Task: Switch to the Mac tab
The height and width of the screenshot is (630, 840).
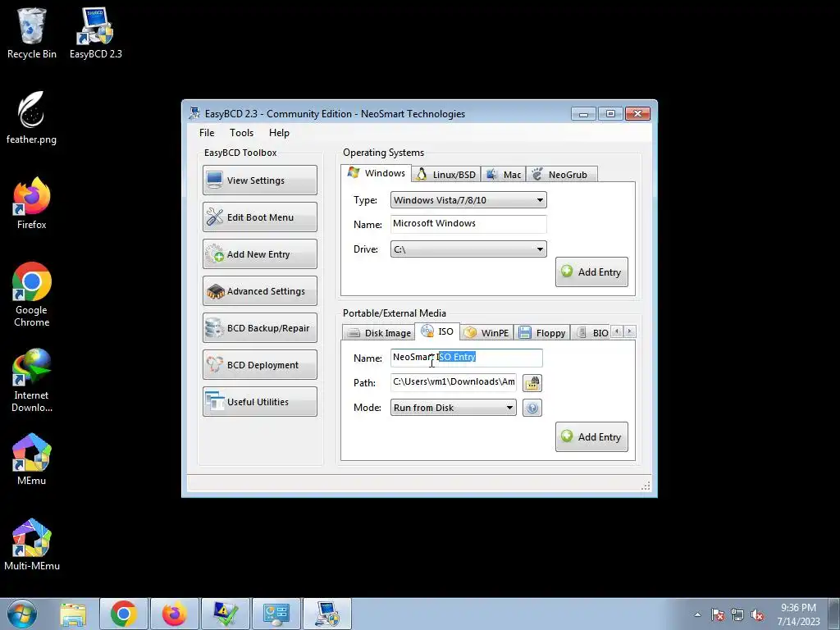Action: click(504, 175)
